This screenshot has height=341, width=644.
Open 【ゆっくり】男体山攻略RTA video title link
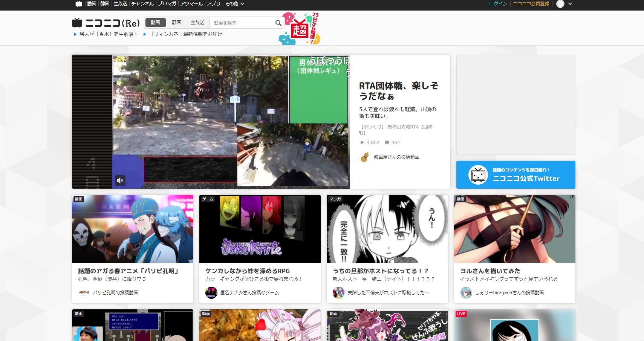pos(396,130)
